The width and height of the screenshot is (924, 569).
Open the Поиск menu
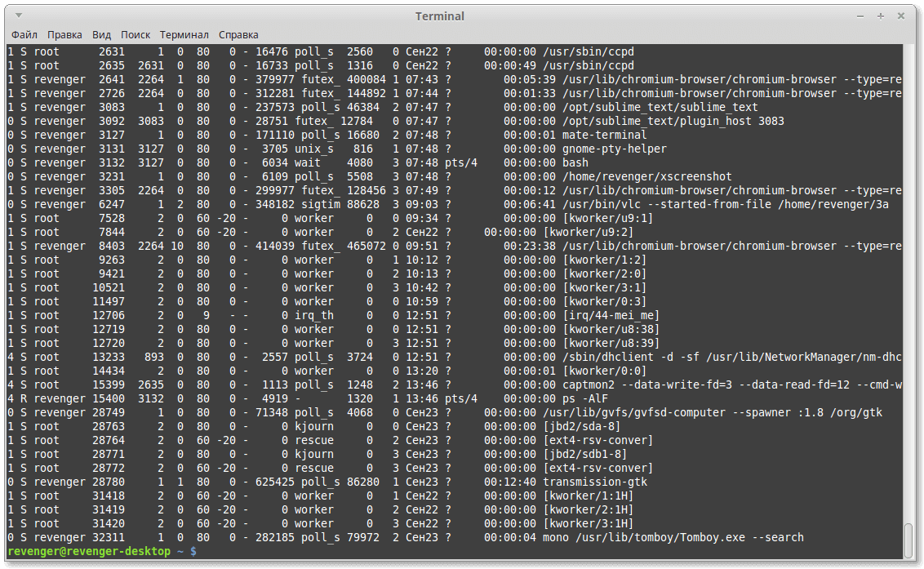135,35
